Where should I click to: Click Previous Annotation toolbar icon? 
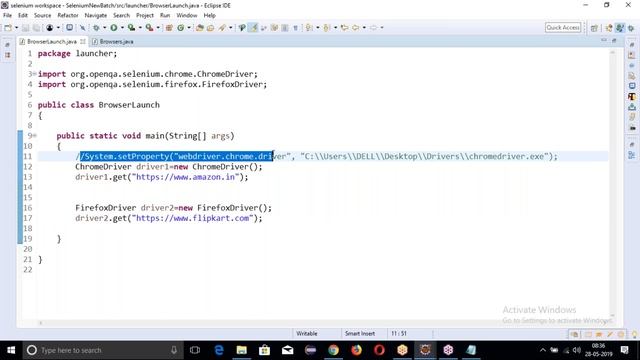(327, 28)
